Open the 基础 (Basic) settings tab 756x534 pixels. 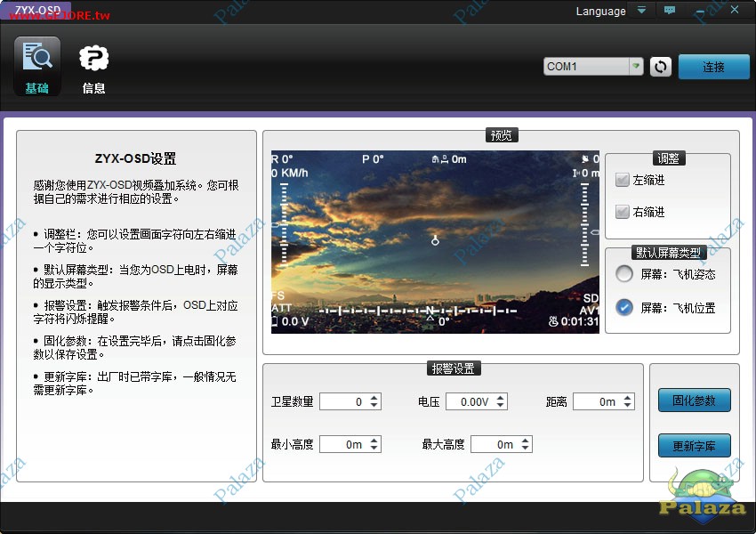pyautogui.click(x=37, y=66)
